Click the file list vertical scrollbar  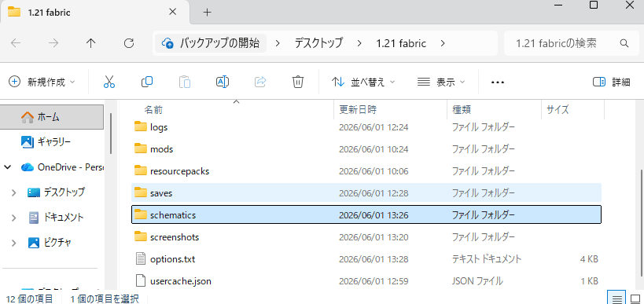click(642, 224)
